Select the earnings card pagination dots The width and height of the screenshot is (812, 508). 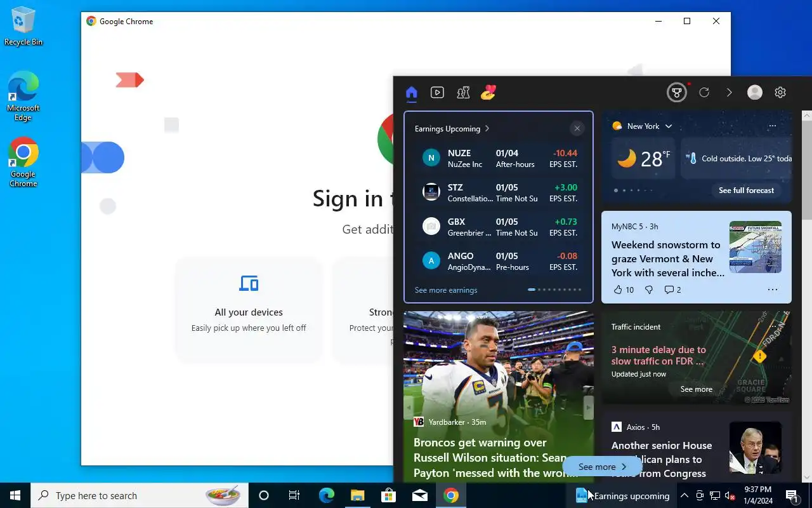[554, 290]
